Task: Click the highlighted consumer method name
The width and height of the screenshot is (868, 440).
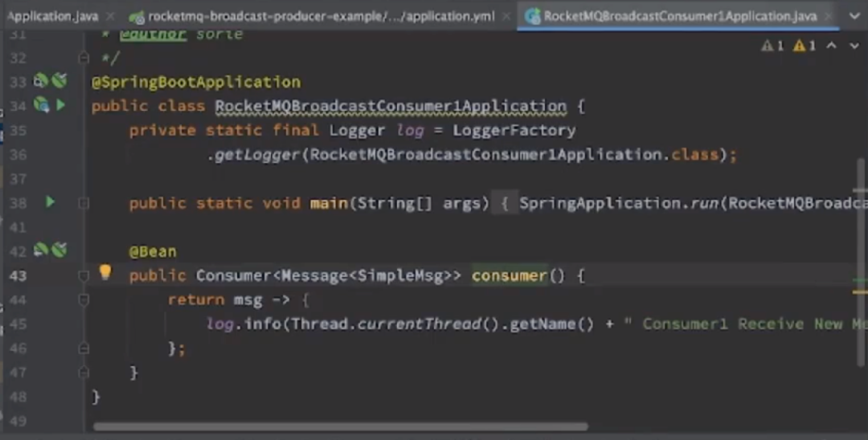Action: (510, 276)
